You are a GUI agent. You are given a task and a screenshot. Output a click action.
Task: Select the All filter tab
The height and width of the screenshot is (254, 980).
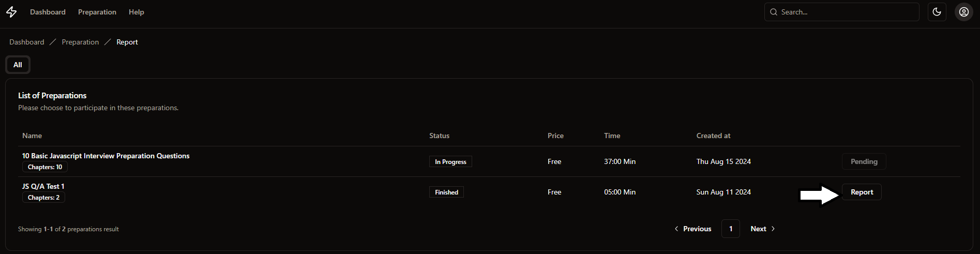pos(18,65)
